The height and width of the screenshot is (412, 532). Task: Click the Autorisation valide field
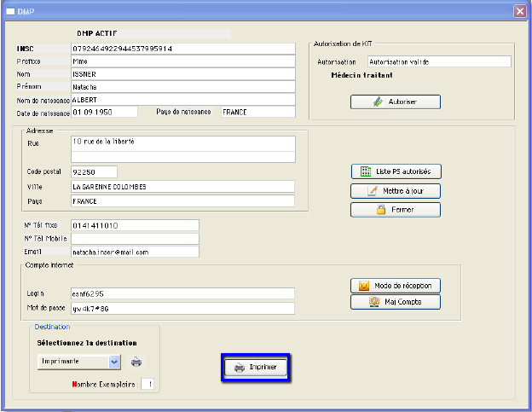(x=439, y=61)
